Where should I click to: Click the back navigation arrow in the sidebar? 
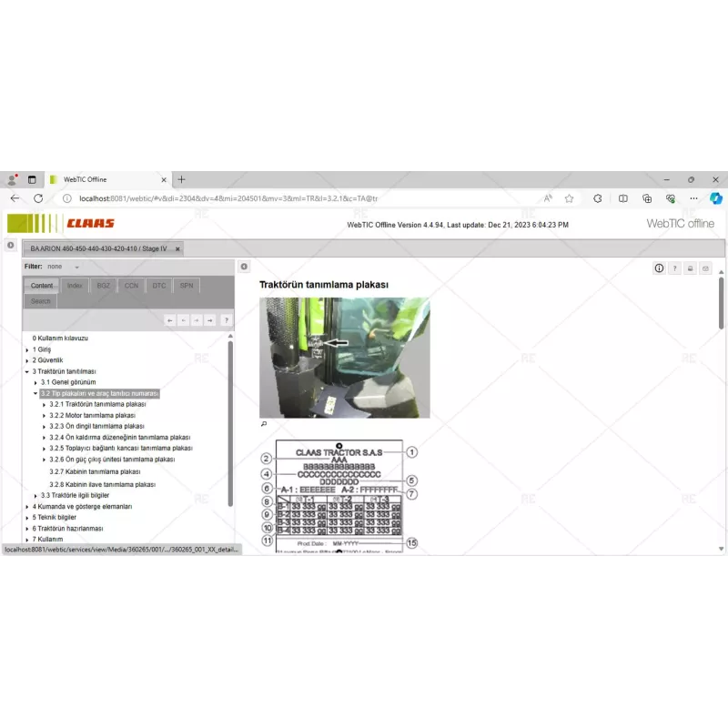pos(170,320)
